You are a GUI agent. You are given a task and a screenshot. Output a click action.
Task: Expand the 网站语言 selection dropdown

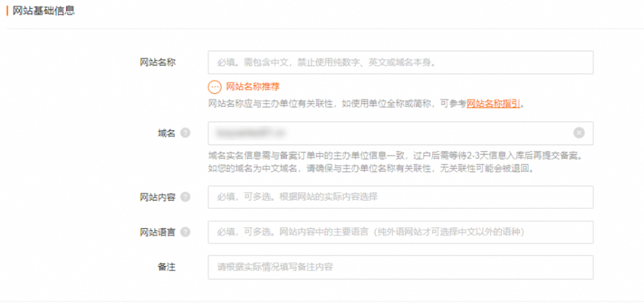coord(400,232)
